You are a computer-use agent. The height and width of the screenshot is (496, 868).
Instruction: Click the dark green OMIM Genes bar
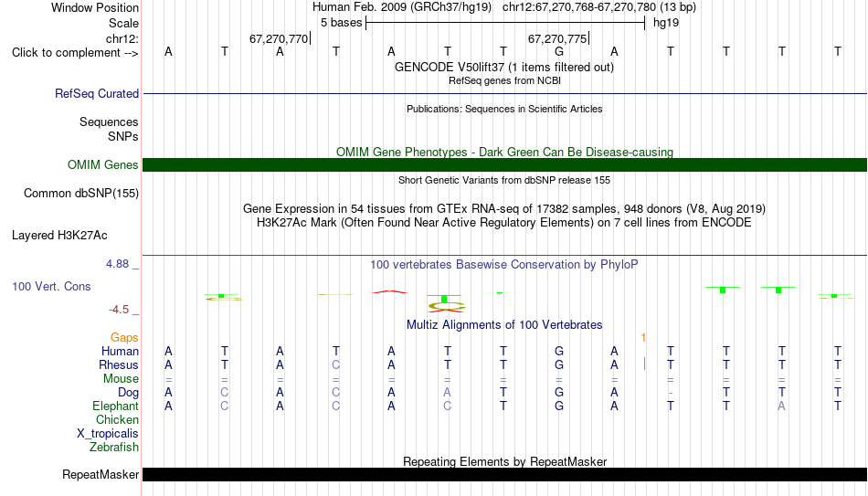pos(505,165)
